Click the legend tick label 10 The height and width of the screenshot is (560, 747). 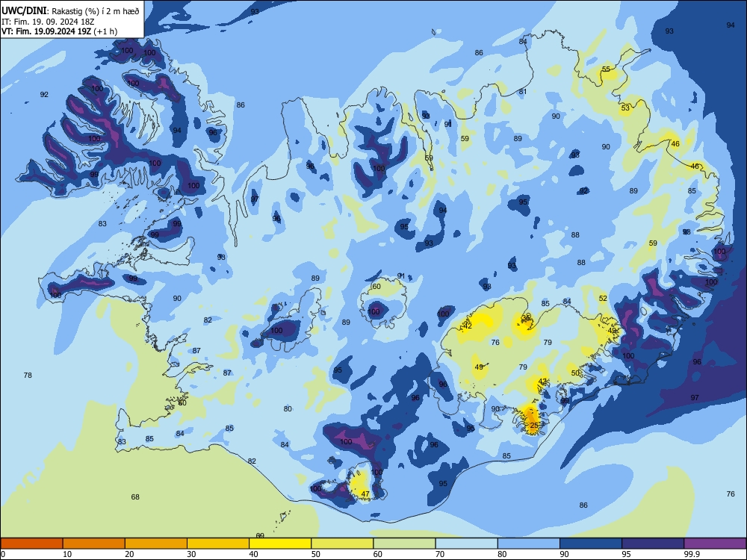tap(67, 554)
